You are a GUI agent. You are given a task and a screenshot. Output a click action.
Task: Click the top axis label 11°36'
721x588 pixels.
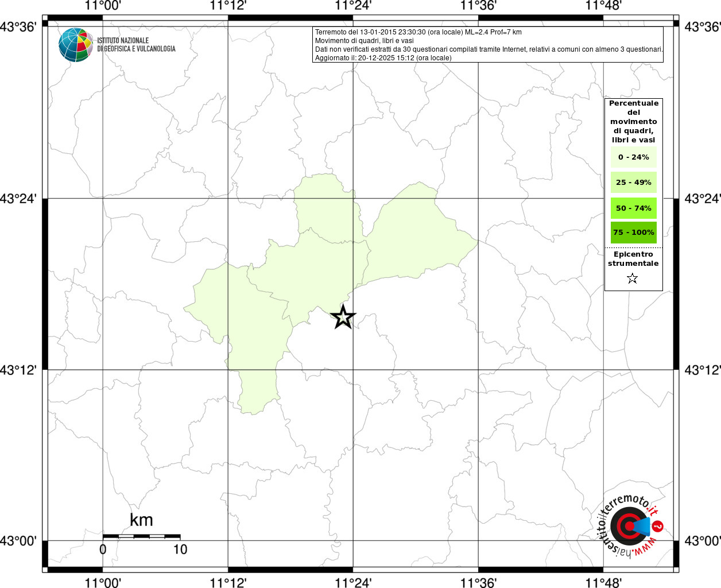(x=478, y=6)
